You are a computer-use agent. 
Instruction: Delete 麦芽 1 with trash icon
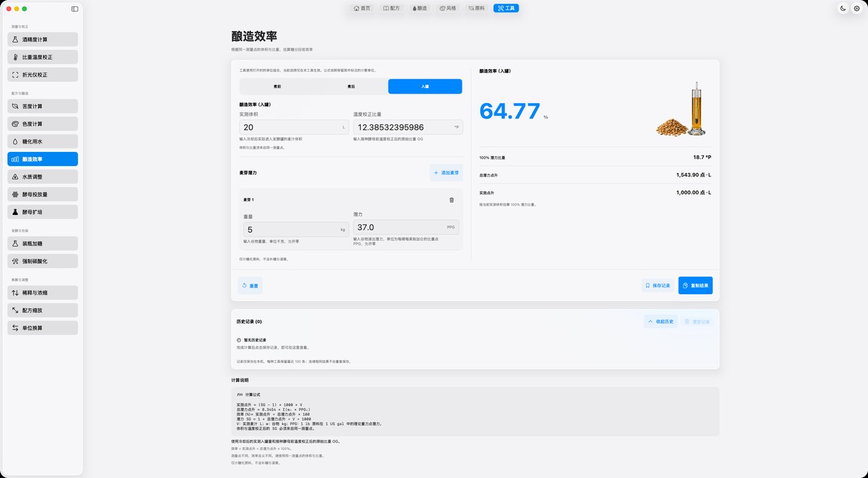point(452,200)
